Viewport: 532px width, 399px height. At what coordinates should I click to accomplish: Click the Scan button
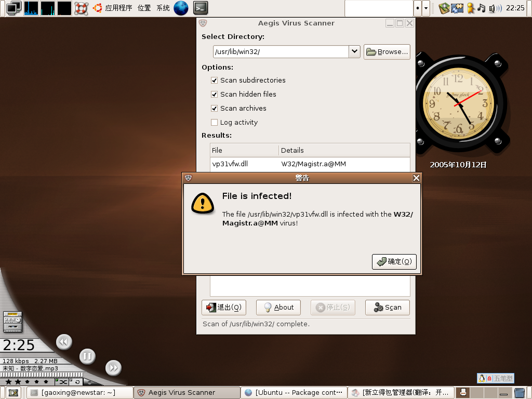(x=388, y=308)
